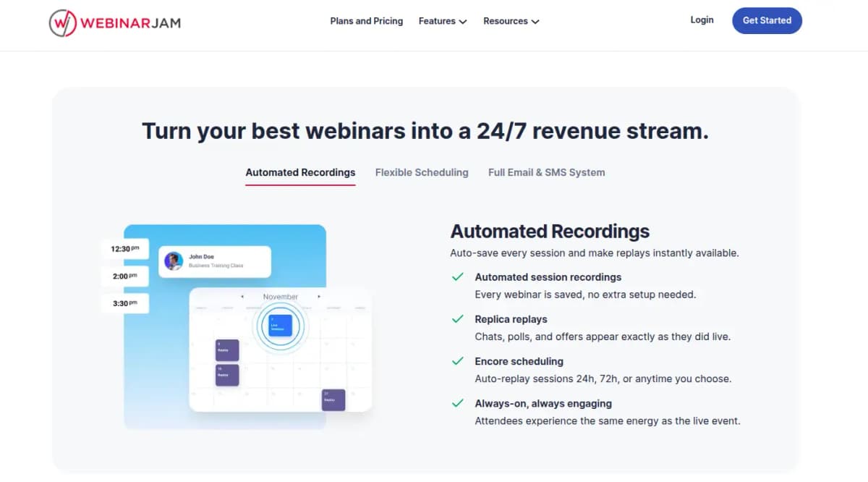This screenshot has width=868, height=482.
Task: Click John Doe's avatar picture
Action: 174,261
